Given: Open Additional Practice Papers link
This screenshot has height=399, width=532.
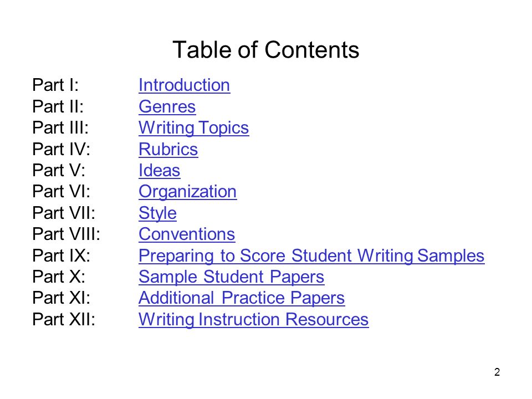Looking at the screenshot, I should pyautogui.click(x=242, y=298).
